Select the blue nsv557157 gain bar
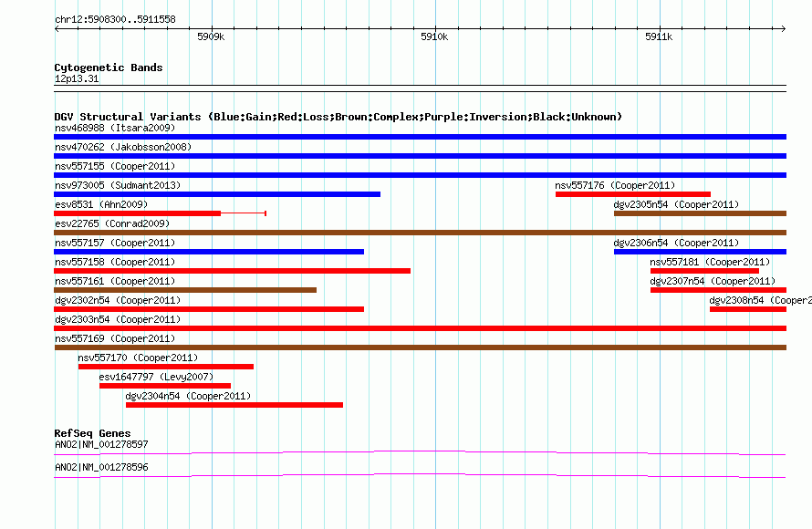This screenshot has width=812, height=529. (209, 252)
